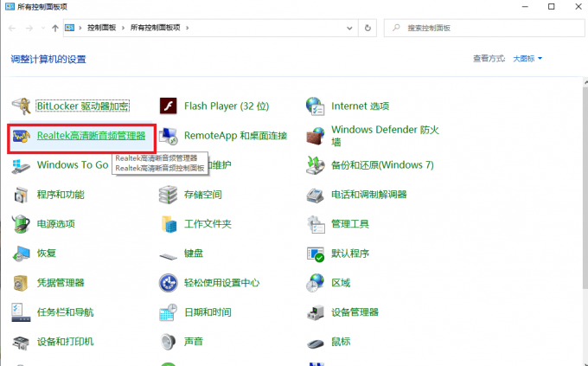Open the 鼠标 mouse icon
Screen dimensions: 588x366
point(316,344)
